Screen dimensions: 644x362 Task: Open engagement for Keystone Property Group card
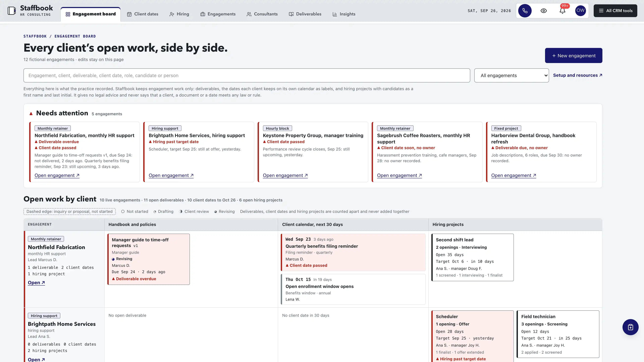285,175
